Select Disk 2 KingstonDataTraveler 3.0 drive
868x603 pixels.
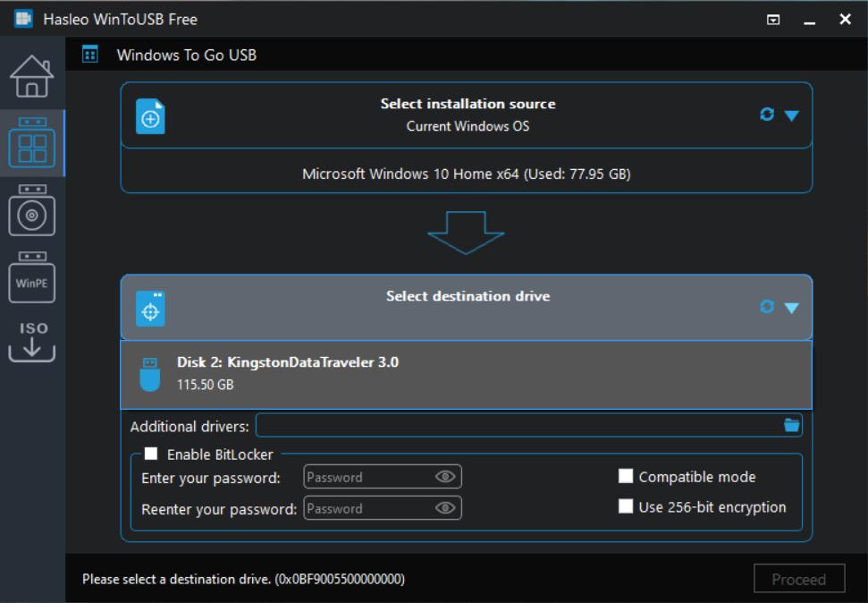point(466,374)
